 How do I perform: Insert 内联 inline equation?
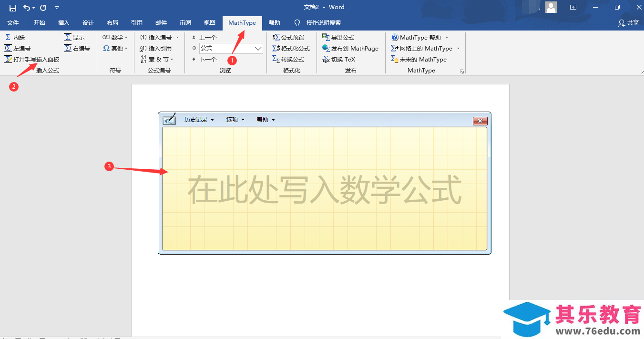click(15, 37)
